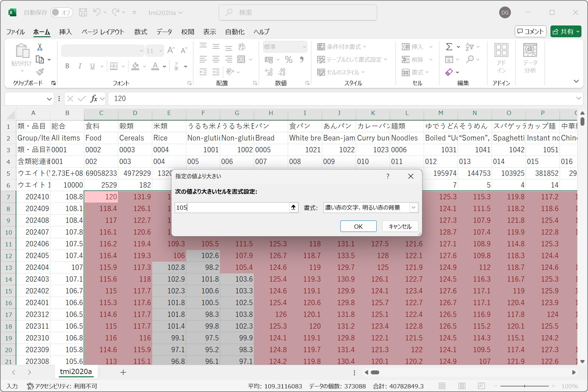Click the Cancel button in dialog
The image size is (588, 392).
pos(400,226)
